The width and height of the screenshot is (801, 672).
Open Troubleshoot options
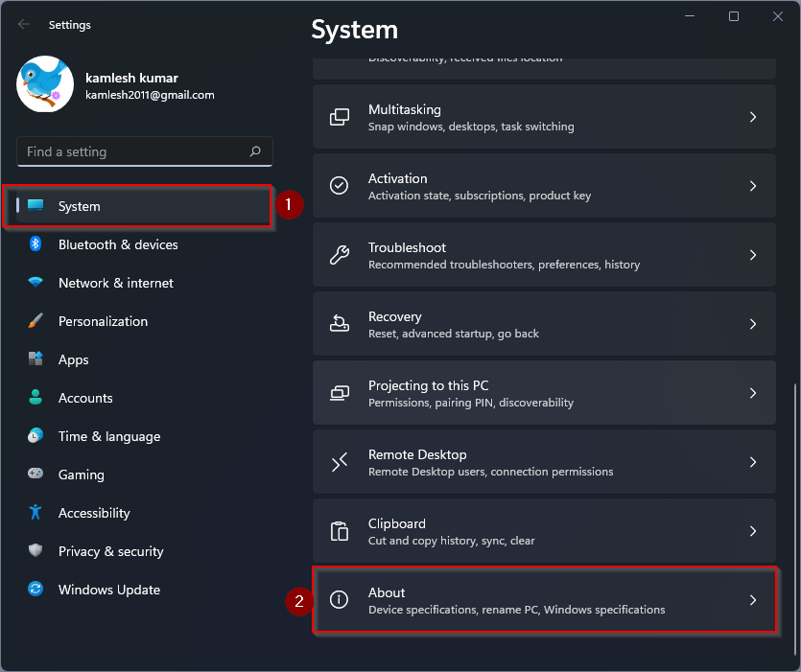(x=544, y=255)
